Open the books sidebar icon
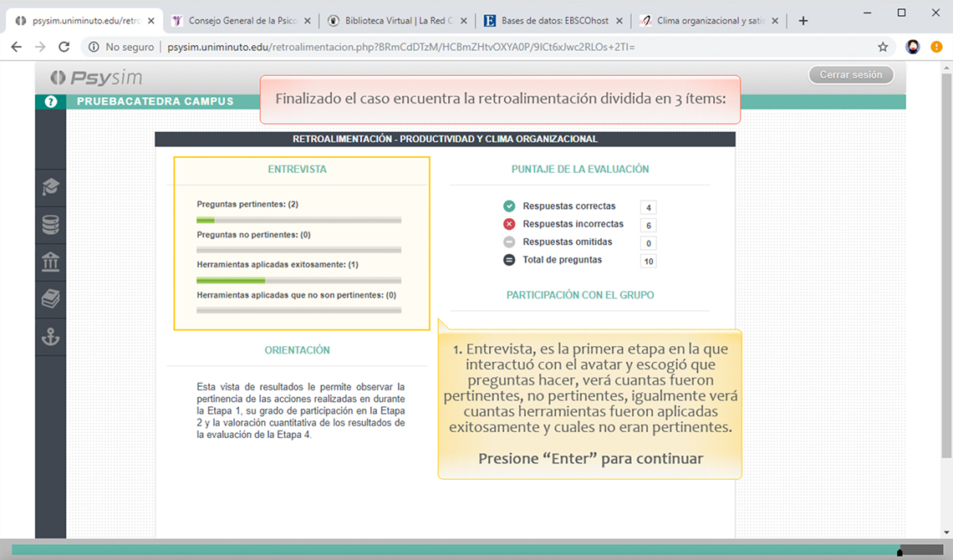Image resolution: width=953 pixels, height=560 pixels. tap(50, 299)
